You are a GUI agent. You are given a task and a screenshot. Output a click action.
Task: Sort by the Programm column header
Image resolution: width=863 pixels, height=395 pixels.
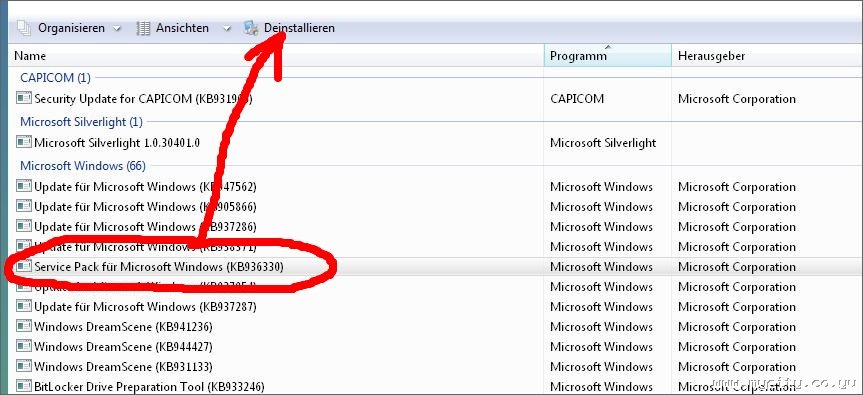pos(608,56)
